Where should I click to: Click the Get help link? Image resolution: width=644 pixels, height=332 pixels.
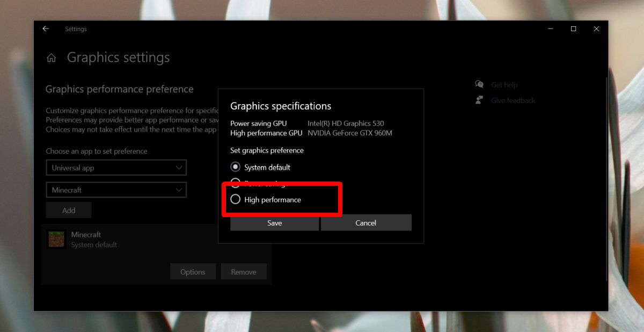(x=504, y=84)
